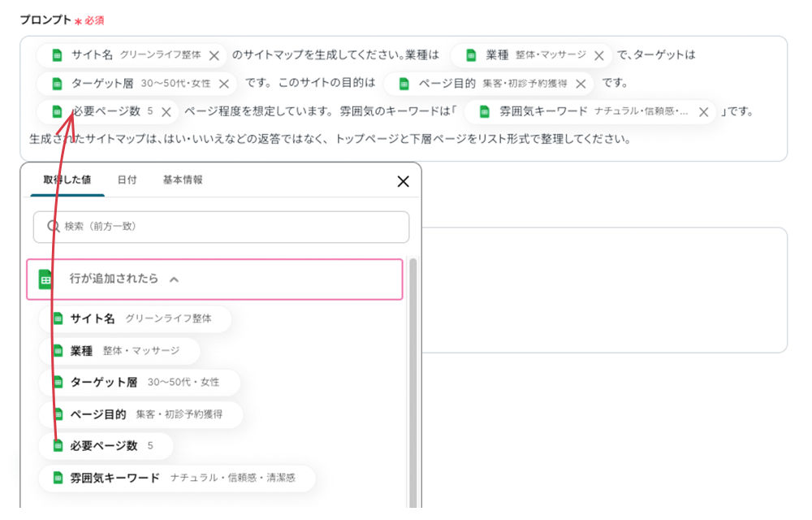Insert サイト名 value from the list
Image resolution: width=812 pixels, height=520 pixels.
(135, 318)
